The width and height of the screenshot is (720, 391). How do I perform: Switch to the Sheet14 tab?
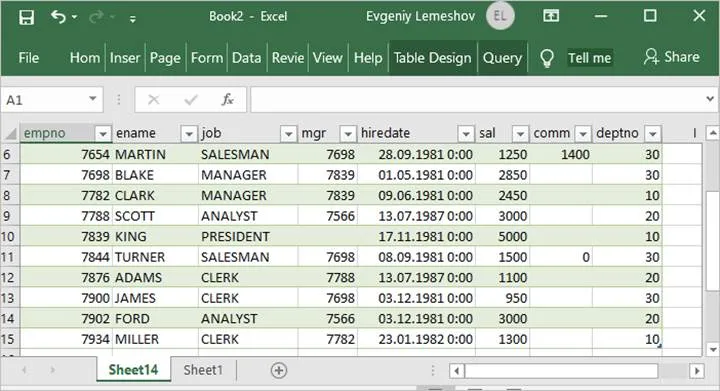tap(133, 370)
